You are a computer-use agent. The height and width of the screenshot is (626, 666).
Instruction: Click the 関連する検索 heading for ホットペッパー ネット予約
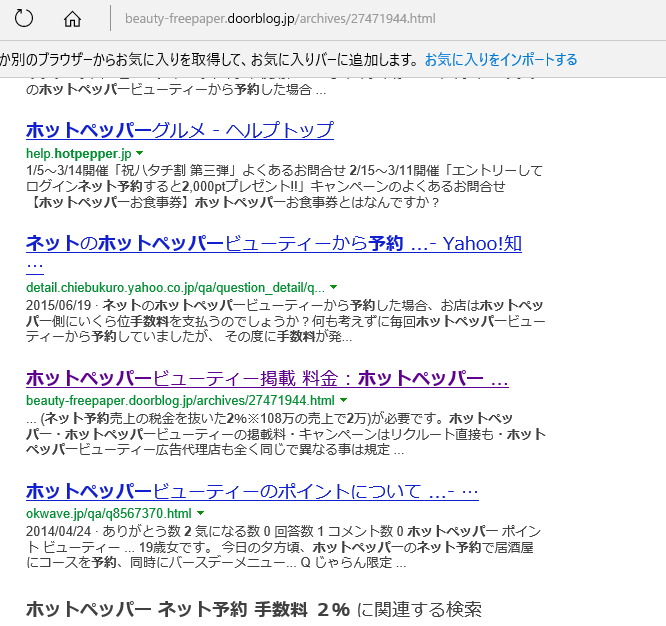tap(254, 609)
